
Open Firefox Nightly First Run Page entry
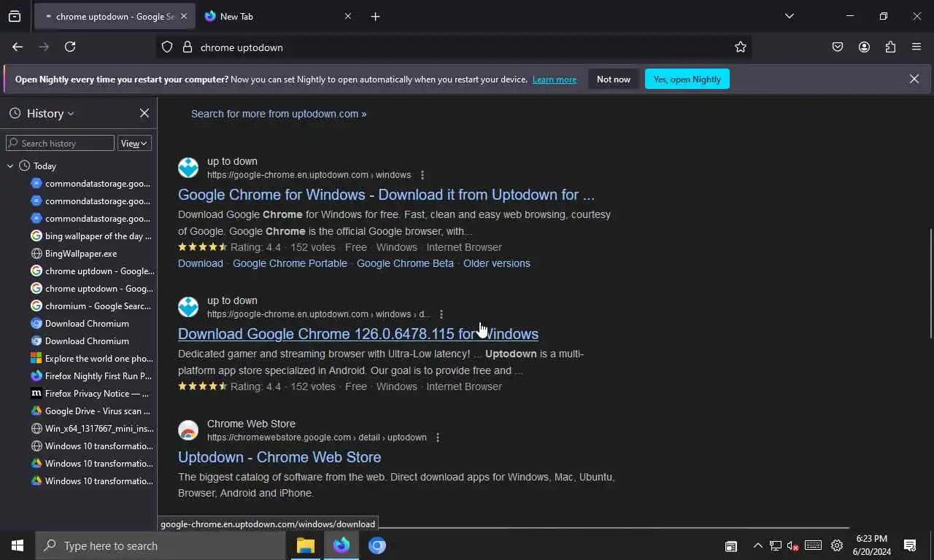pyautogui.click(x=91, y=376)
